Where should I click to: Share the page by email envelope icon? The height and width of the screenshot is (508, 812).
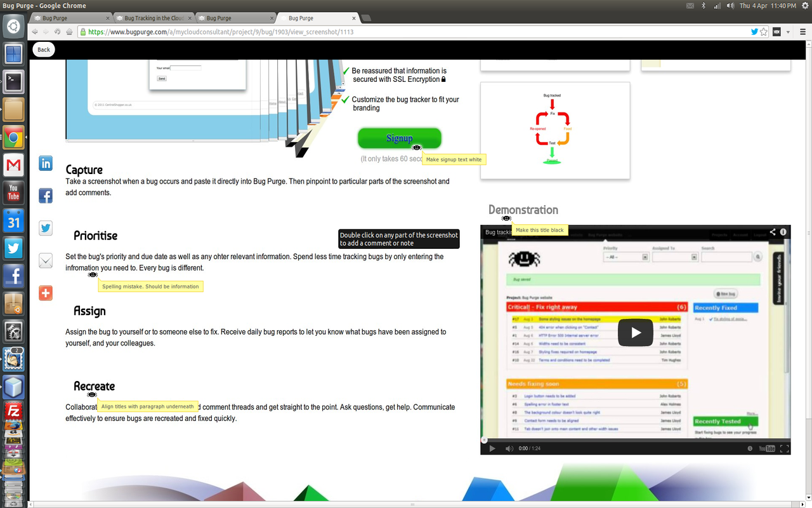[46, 260]
